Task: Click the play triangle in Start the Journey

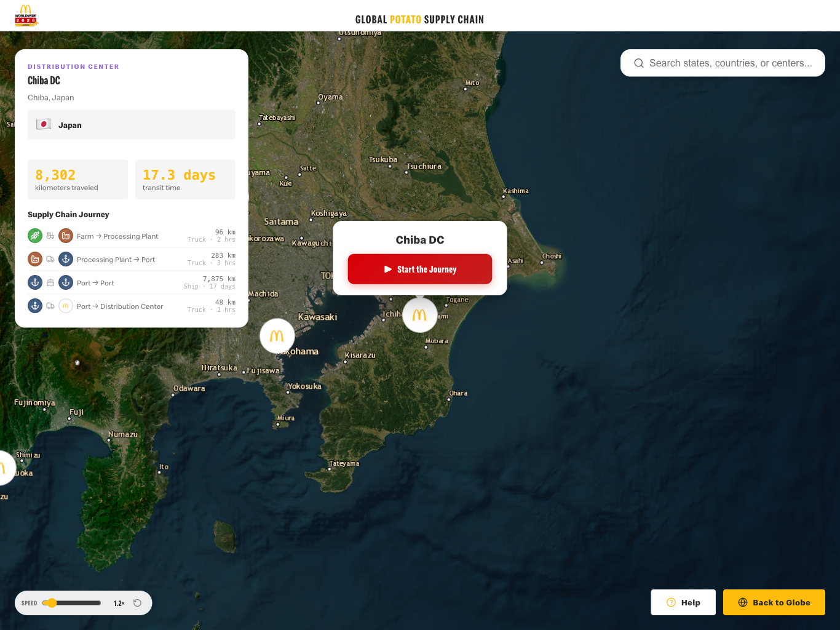Action: pos(388,269)
